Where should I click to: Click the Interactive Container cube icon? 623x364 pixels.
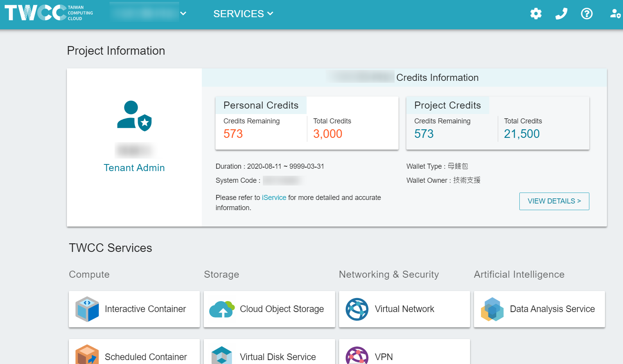point(87,309)
